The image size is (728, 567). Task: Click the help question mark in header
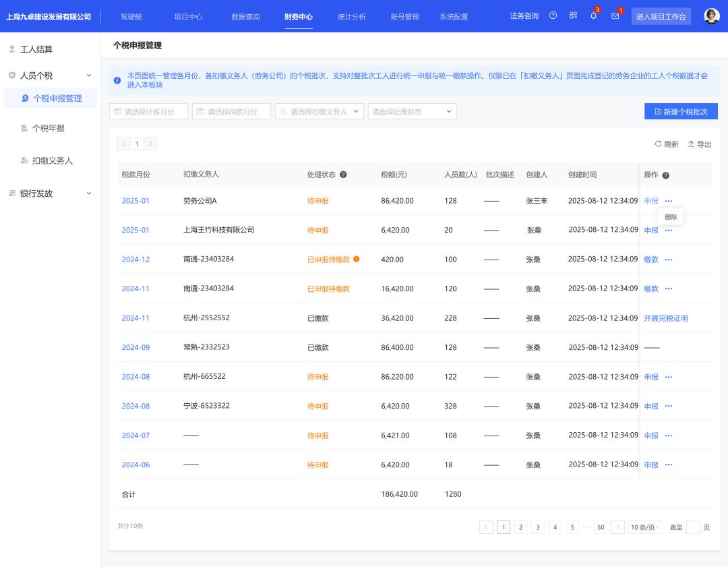coord(553,16)
